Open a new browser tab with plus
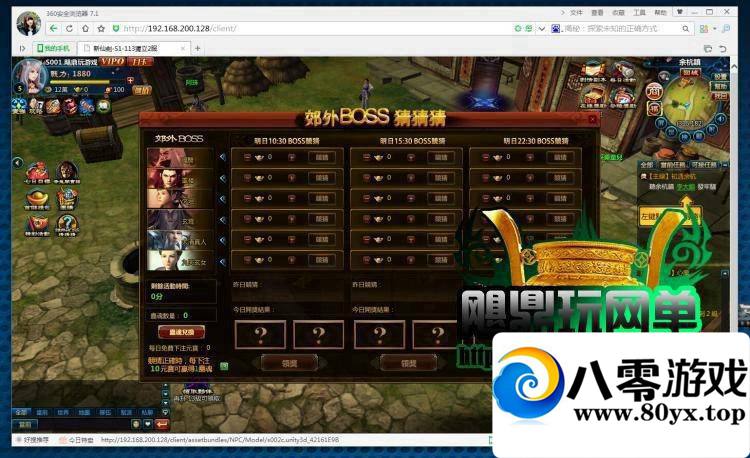Screen dimensions: 750x458 pyautogui.click(x=197, y=48)
